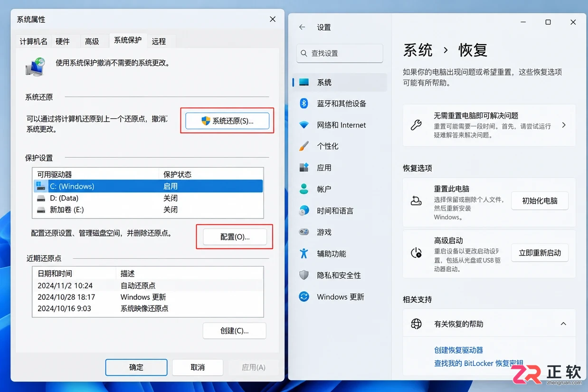The width and height of the screenshot is (588, 392).
Task: Click the 重置此电脑 reset icon
Action: pos(416,201)
